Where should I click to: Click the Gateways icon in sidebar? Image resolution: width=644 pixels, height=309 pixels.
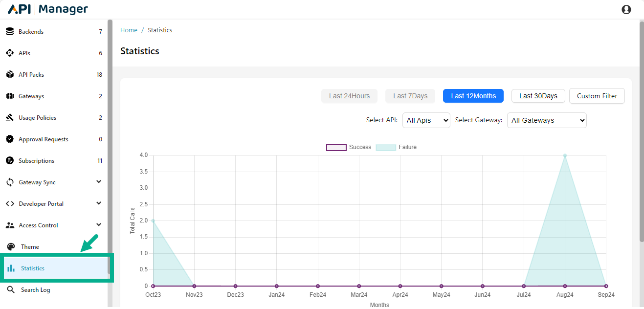[10, 96]
